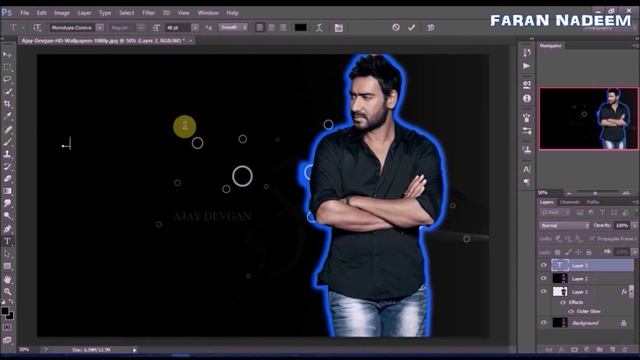640x360 pixels.
Task: Select the Move tool
Action: pyautogui.click(x=7, y=54)
